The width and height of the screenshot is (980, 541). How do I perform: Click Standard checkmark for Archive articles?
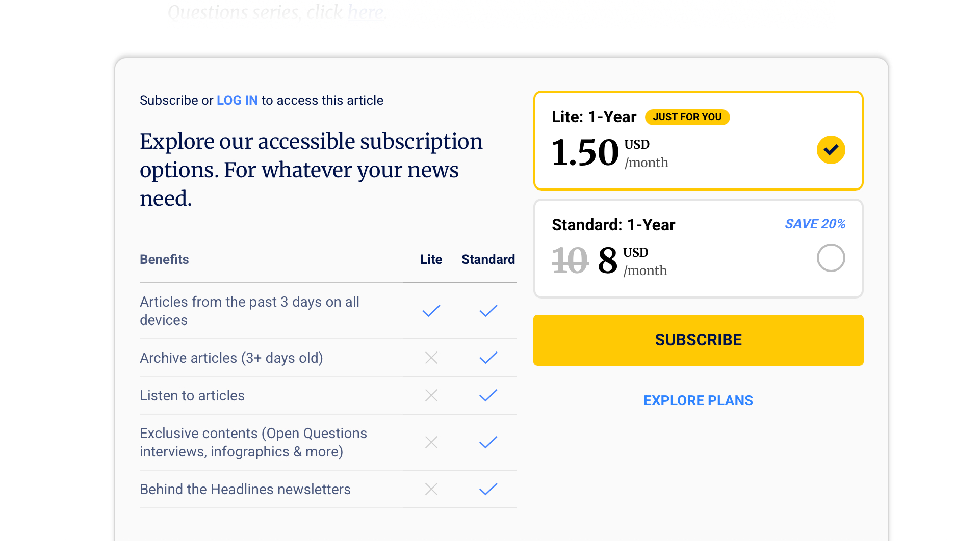click(x=488, y=358)
